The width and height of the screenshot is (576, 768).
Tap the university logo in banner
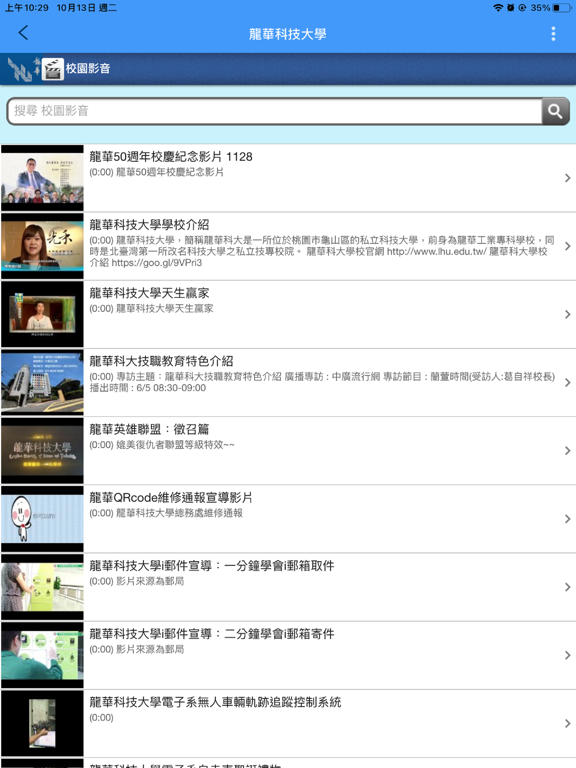[23, 69]
